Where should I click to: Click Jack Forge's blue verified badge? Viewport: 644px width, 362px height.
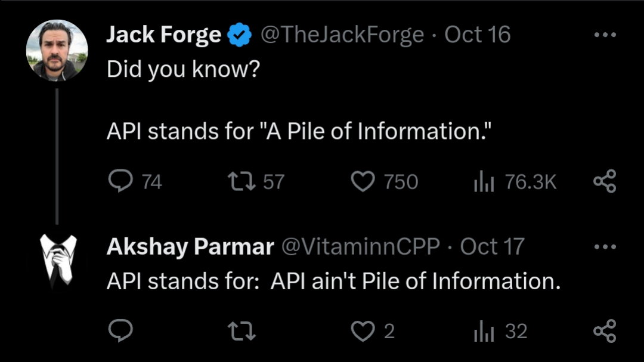[x=240, y=36]
